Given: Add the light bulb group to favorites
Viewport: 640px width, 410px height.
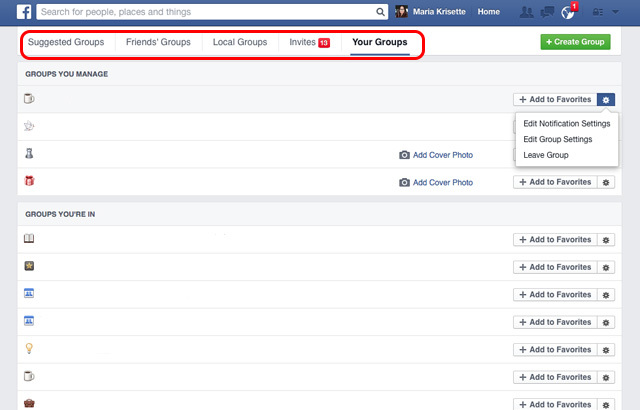Looking at the screenshot, I should pos(555,350).
